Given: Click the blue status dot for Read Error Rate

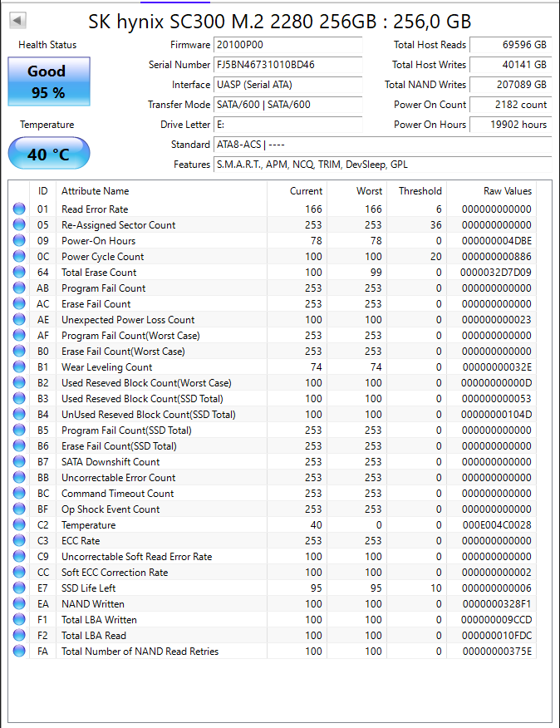Looking at the screenshot, I should [19, 209].
